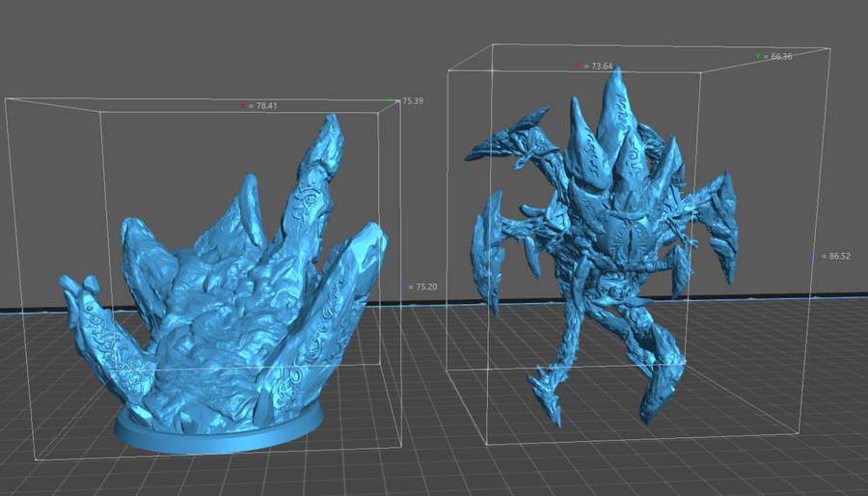This screenshot has height=496, width=868.
Task: Click the X = 73.64 dimension label
Action: pos(598,67)
